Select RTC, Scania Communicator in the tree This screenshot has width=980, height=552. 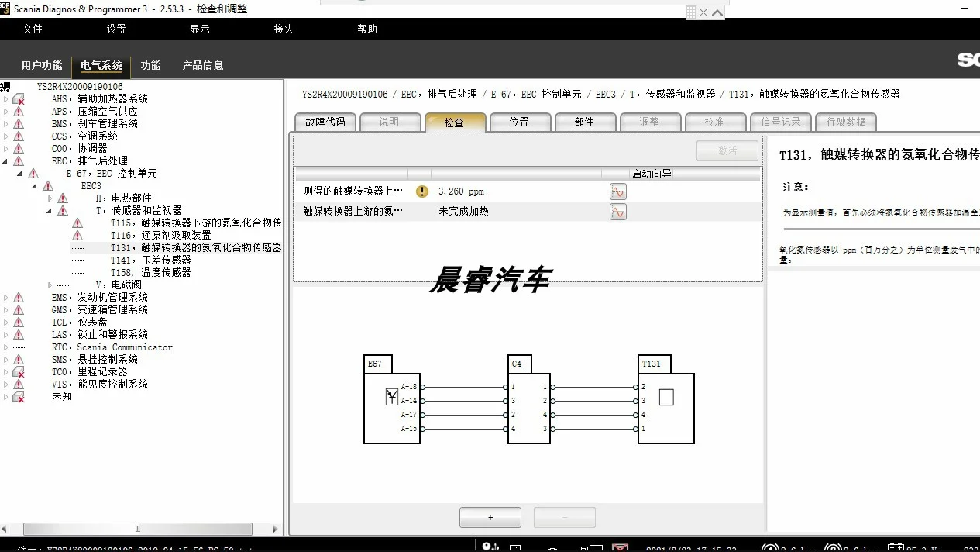(x=112, y=347)
